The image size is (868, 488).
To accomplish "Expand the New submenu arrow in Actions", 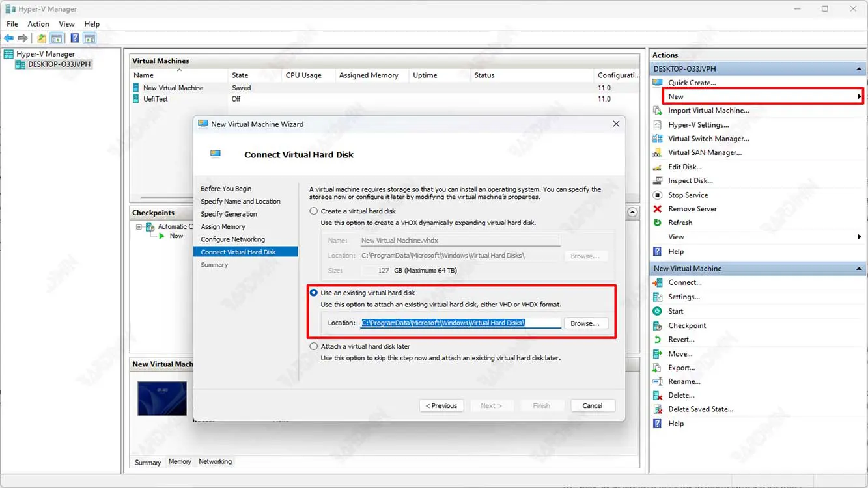I will pos(860,96).
